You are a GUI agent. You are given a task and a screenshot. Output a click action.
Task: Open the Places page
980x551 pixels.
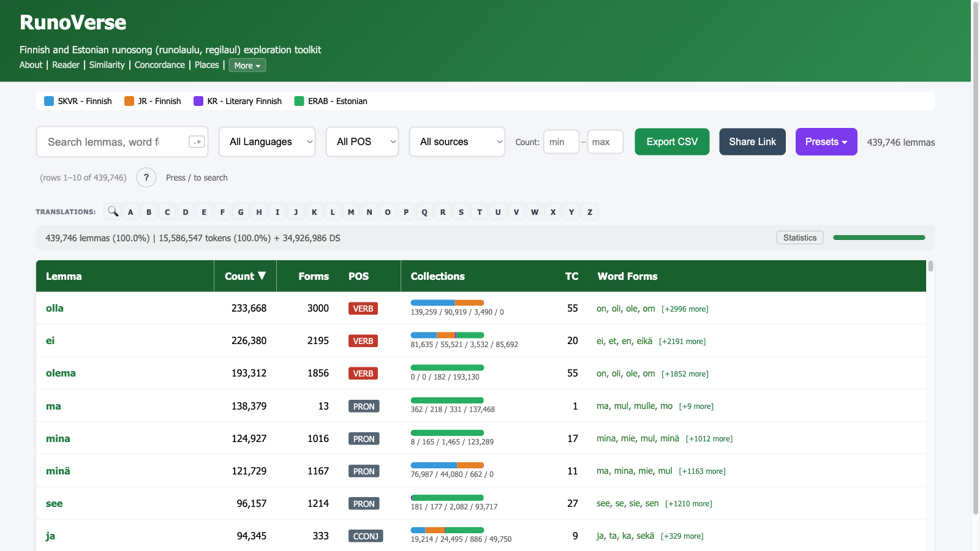pyautogui.click(x=207, y=65)
